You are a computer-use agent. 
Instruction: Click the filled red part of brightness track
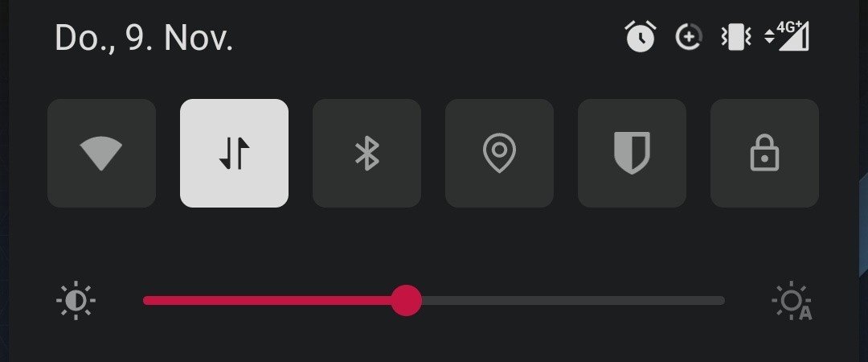(x=268, y=301)
